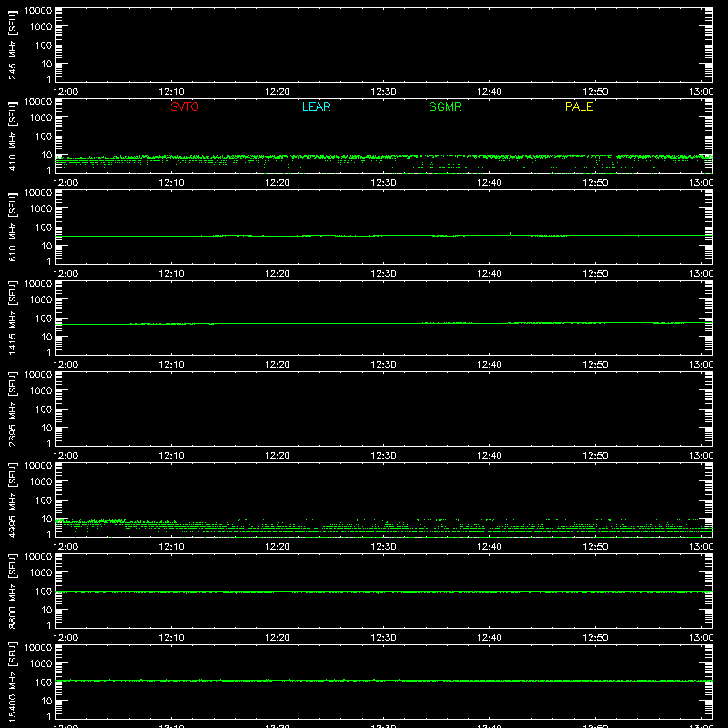Click 12:30 label below the 245 MHz panel

click(x=383, y=92)
